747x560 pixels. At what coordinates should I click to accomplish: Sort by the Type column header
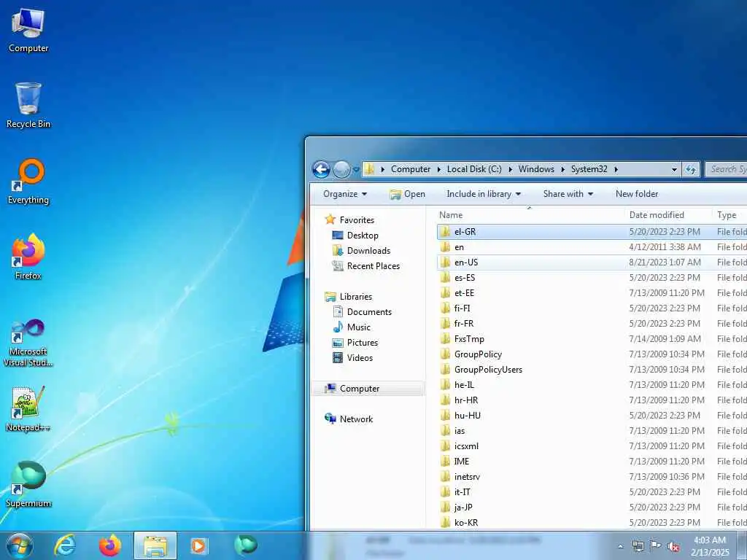click(729, 215)
